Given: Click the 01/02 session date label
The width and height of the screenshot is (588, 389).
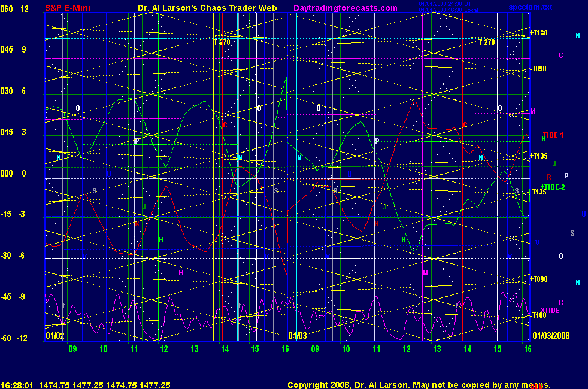Looking at the screenshot, I should pyautogui.click(x=55, y=335).
